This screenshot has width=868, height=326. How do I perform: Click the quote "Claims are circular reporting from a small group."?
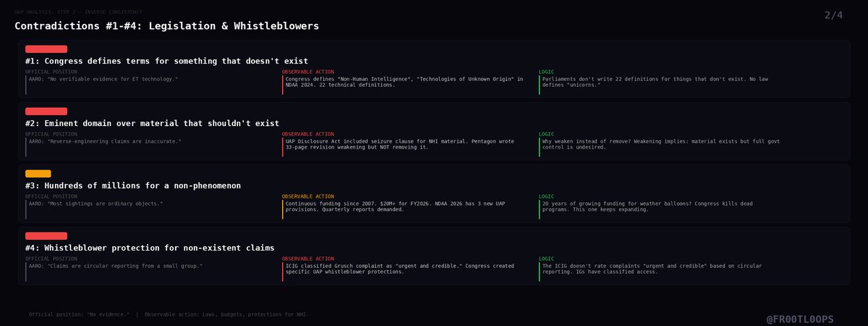pos(116,265)
